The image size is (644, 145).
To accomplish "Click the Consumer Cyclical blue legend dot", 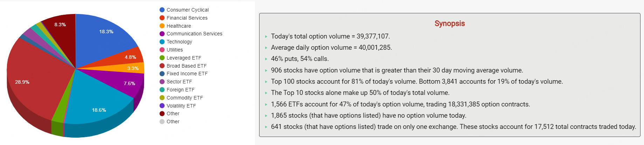I will click(162, 10).
